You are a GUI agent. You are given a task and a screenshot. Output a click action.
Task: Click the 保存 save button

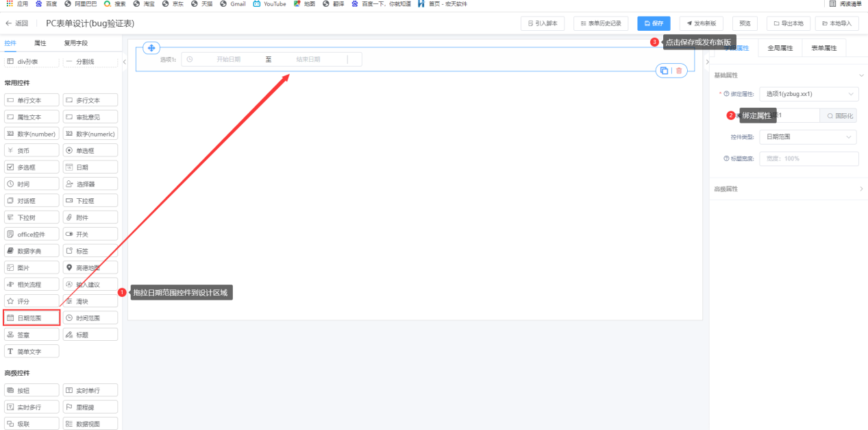tap(654, 23)
